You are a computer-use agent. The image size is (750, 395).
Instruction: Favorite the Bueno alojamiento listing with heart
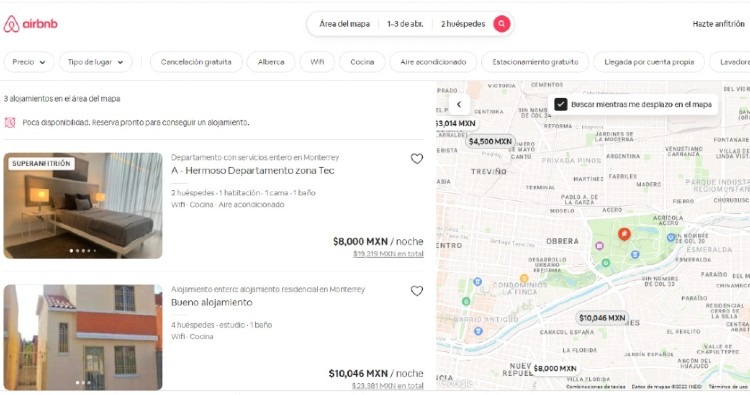point(417,291)
